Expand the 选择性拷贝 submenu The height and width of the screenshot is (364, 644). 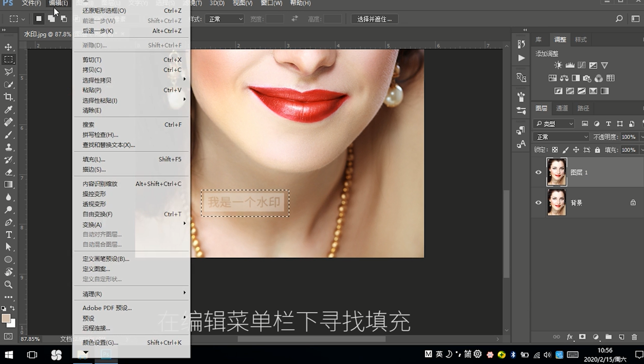point(131,80)
